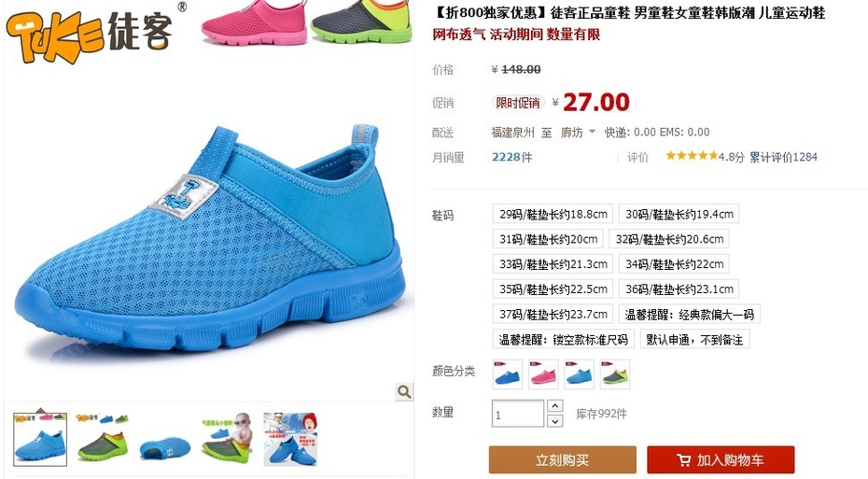
Task: Click the shopping cart icon on red button
Action: point(683,460)
